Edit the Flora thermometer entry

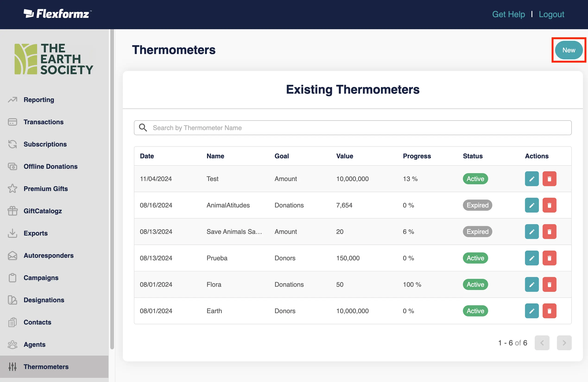click(x=532, y=284)
